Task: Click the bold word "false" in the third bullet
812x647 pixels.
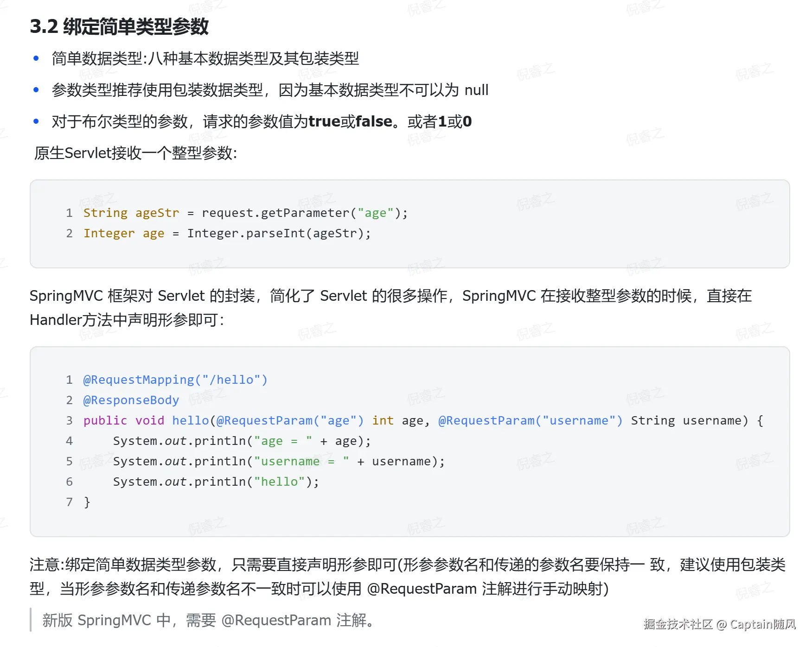Action: (x=374, y=121)
